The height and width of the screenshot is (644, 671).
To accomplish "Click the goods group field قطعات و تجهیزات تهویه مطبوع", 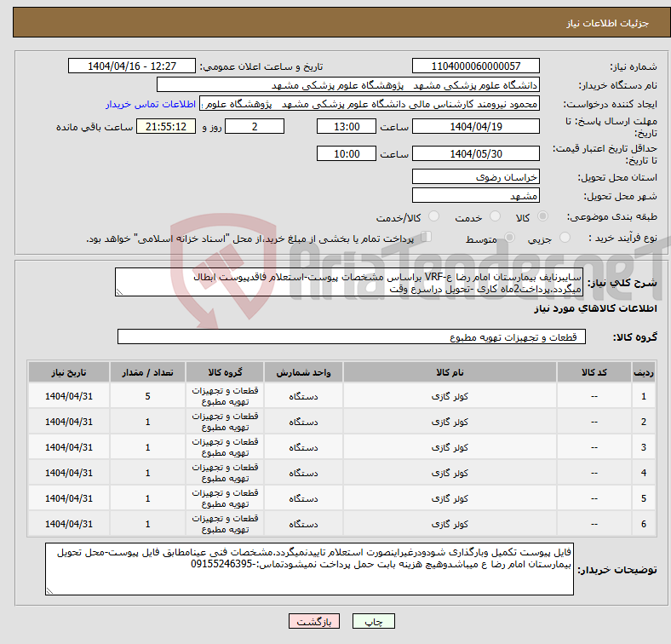I will pos(352,336).
